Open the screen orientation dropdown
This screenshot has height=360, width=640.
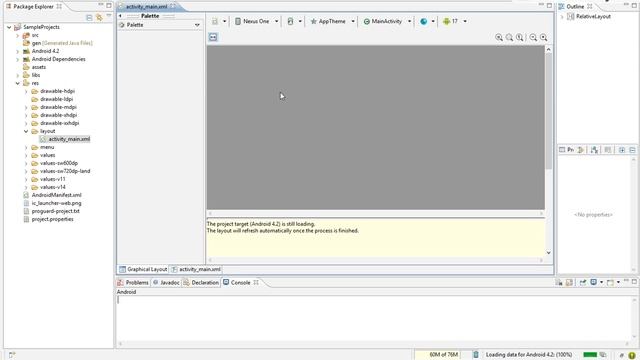(300, 21)
